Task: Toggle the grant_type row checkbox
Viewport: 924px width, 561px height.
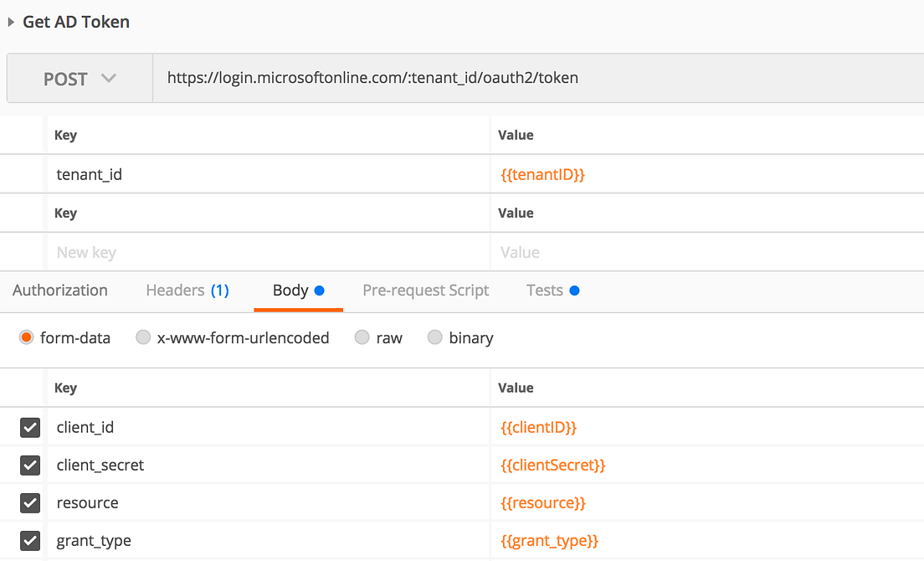Action: [x=30, y=541]
